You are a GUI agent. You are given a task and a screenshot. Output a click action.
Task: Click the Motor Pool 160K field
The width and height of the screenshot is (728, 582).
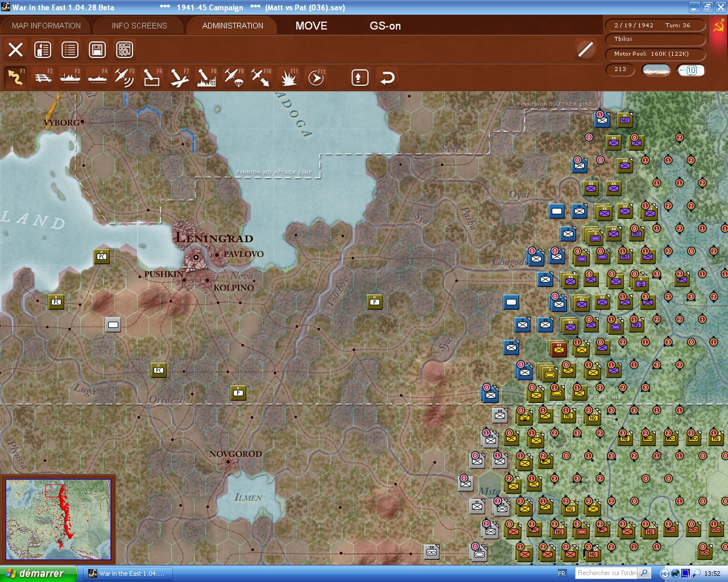(656, 54)
